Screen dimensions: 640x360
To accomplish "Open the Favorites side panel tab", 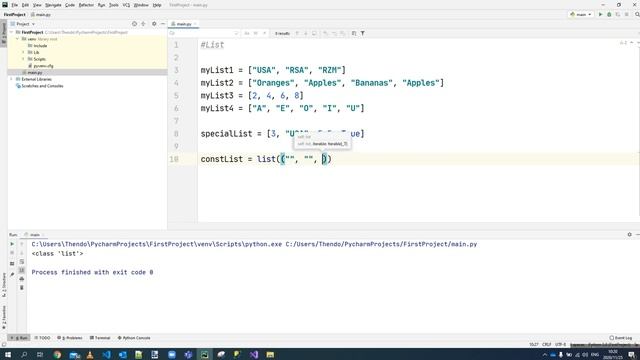I will [x=4, y=318].
